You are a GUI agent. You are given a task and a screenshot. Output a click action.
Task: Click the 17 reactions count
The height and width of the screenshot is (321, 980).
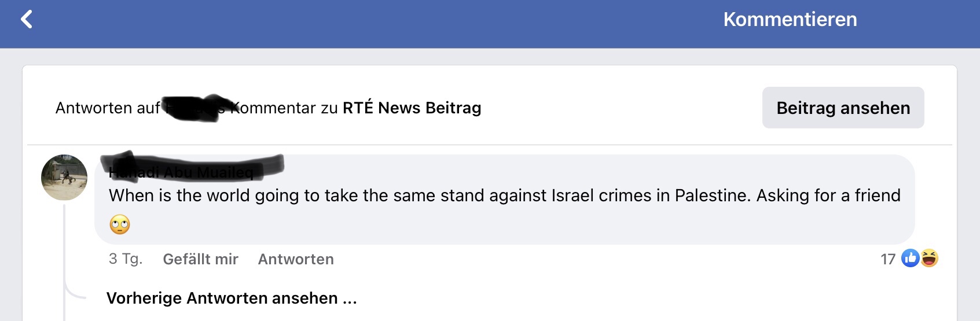(x=888, y=259)
